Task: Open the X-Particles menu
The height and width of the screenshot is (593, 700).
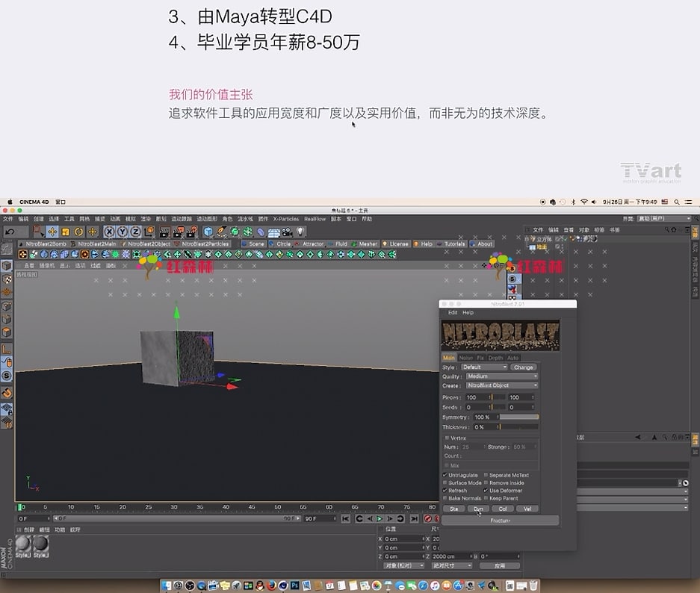Action: click(x=285, y=219)
